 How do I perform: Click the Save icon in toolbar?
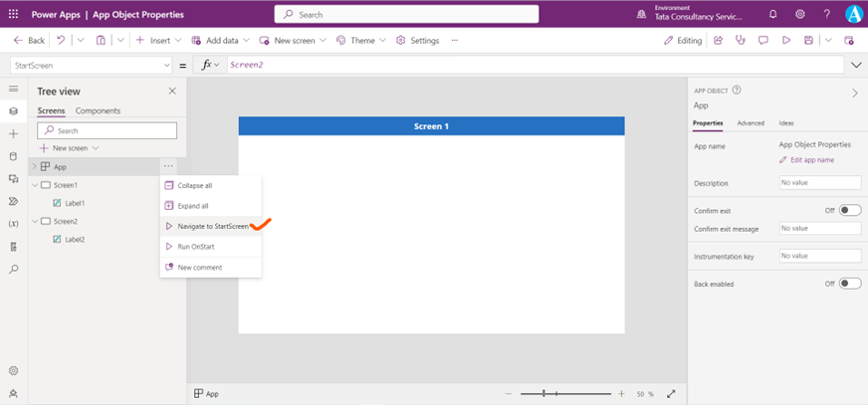809,41
